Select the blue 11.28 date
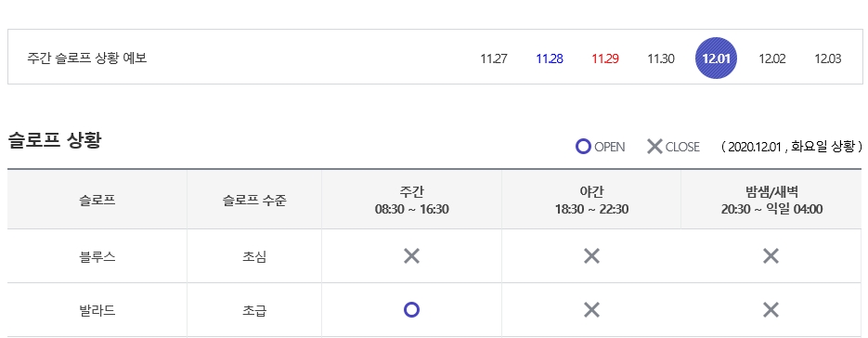 [x=550, y=58]
